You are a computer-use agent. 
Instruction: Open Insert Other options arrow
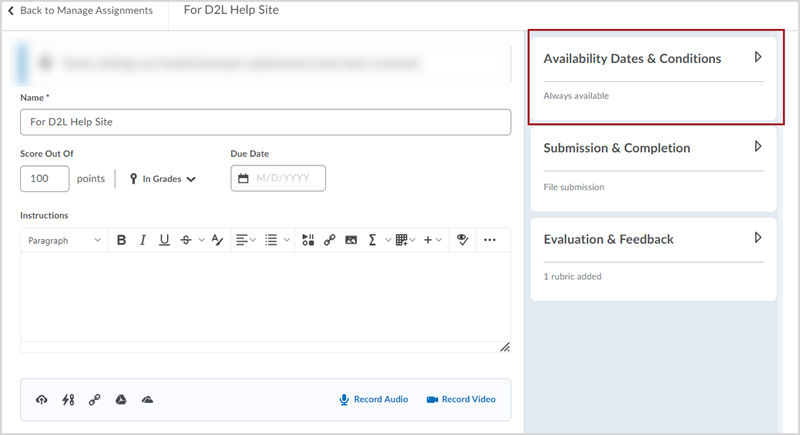[x=439, y=240]
